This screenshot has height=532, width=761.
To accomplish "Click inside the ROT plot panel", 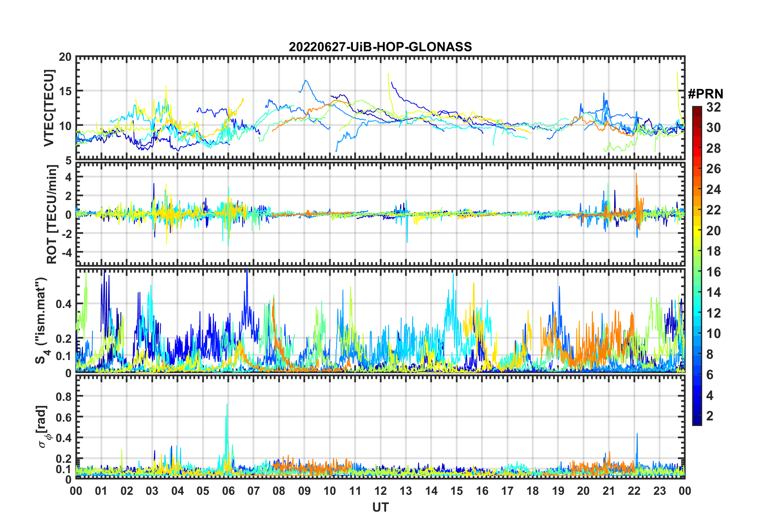I will point(380,214).
